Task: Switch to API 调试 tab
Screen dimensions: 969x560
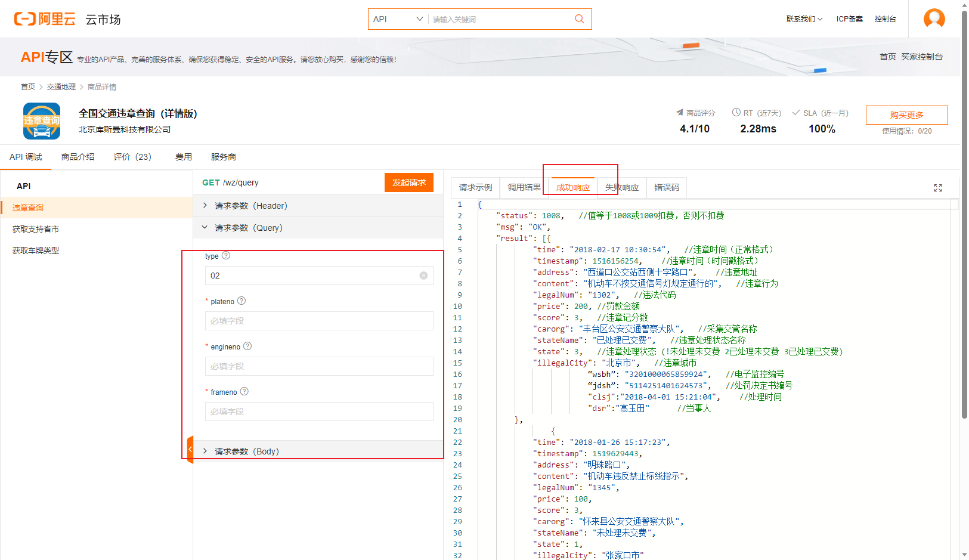Action: (x=26, y=157)
